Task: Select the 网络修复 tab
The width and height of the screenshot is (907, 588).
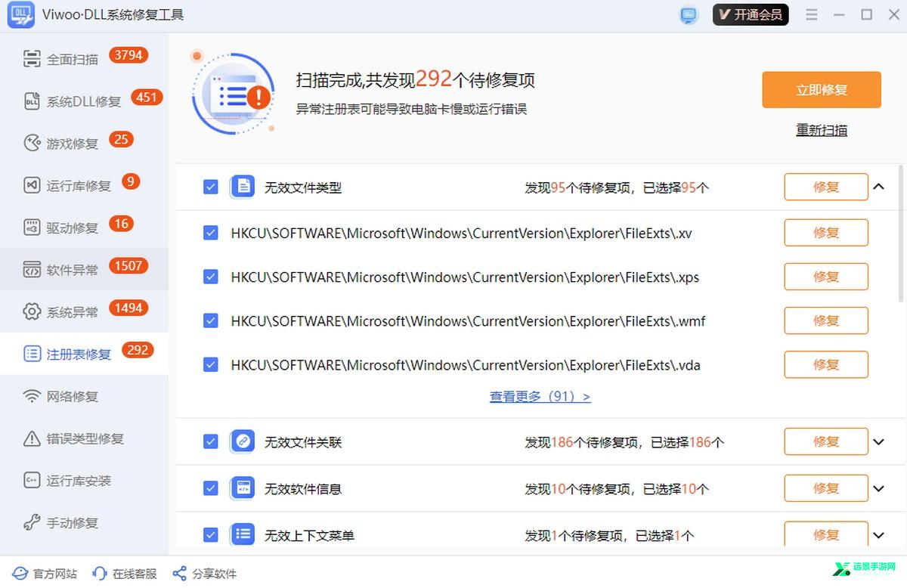Action: point(84,396)
